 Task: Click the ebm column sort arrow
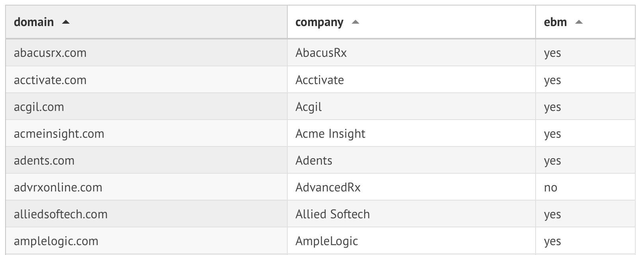point(579,22)
